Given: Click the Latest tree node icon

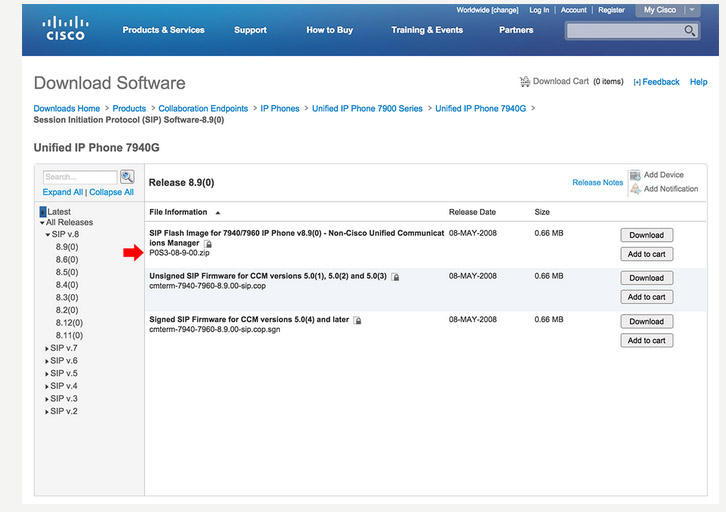Looking at the screenshot, I should (43, 212).
